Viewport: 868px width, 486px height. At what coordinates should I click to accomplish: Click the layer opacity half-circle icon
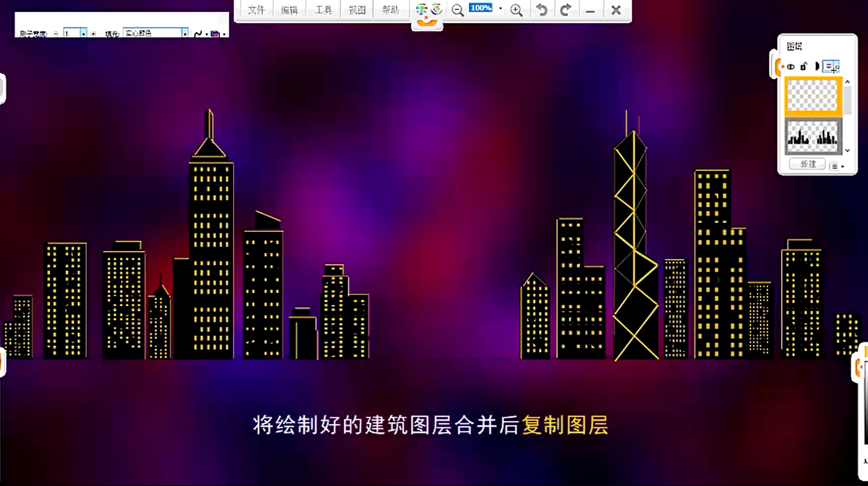[x=817, y=66]
